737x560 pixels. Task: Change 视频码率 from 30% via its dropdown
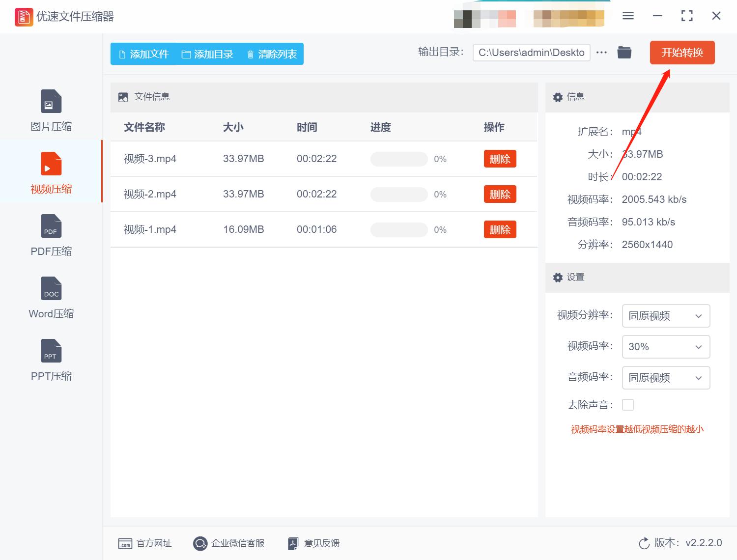point(666,347)
